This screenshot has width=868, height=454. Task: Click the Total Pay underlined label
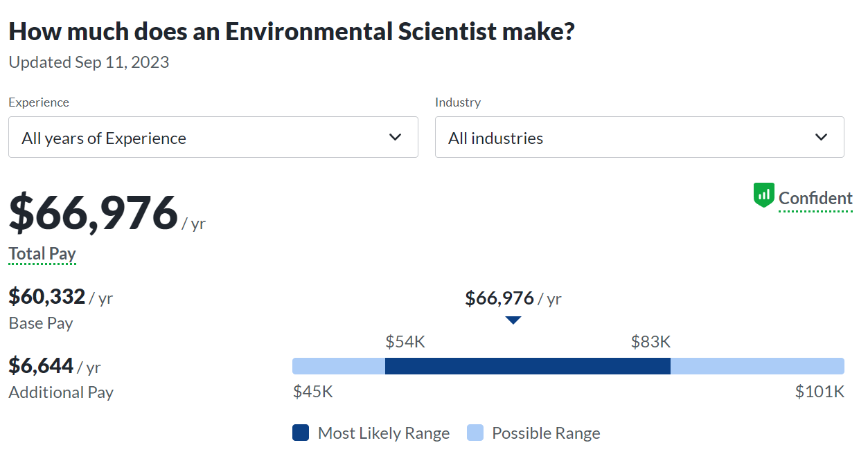click(42, 254)
